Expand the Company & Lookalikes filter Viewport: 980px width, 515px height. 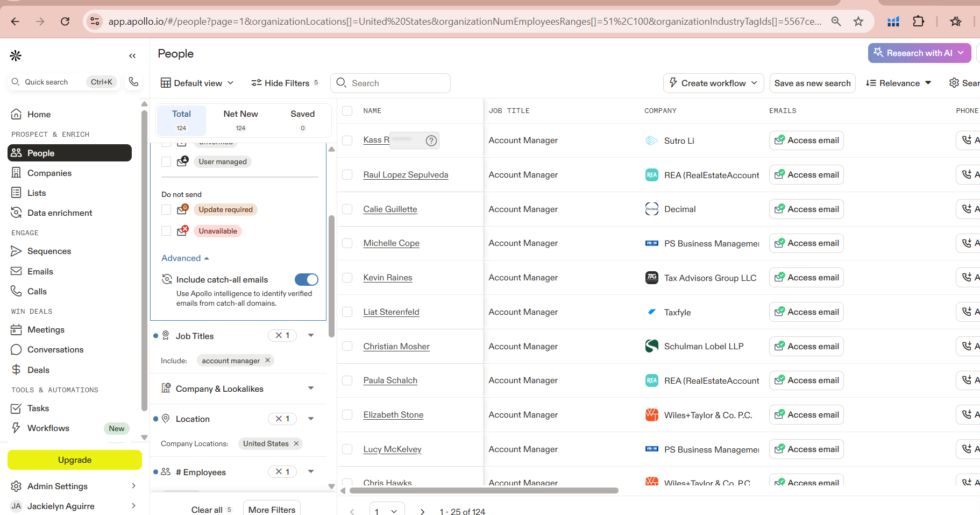(x=311, y=389)
